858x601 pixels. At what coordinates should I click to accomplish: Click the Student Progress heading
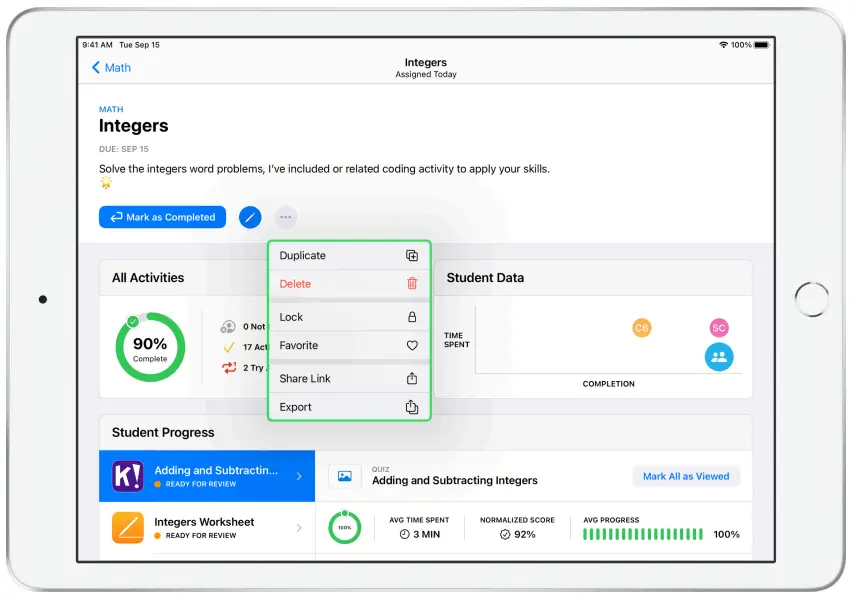pos(163,432)
